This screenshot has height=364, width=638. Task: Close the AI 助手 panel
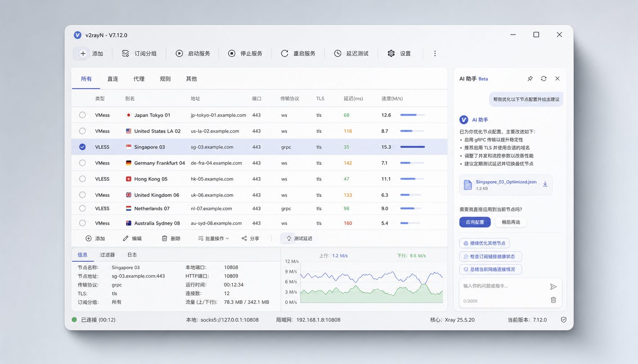[x=557, y=79]
